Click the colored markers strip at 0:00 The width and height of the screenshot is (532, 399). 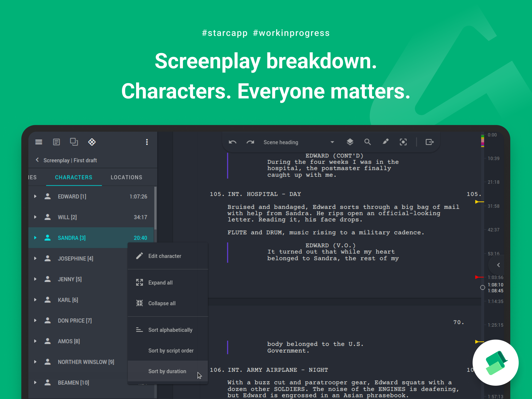click(x=482, y=141)
